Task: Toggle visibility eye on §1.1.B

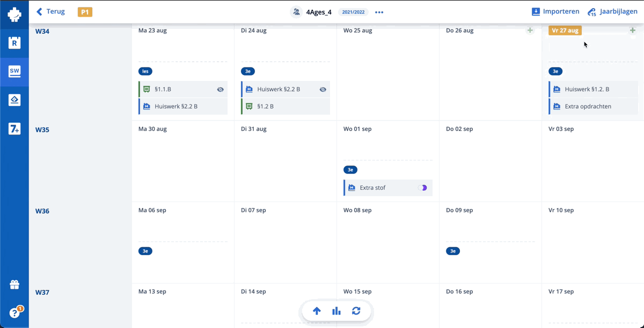Action: point(220,90)
